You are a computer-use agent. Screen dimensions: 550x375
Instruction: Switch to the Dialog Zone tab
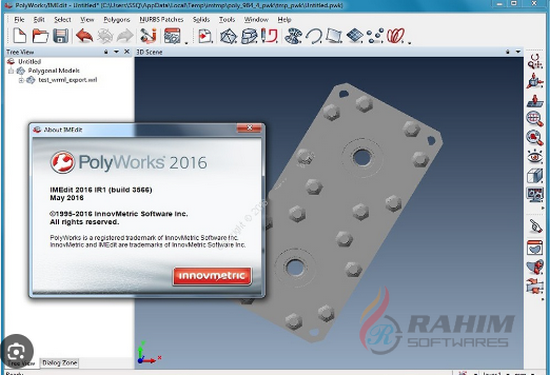(60, 363)
